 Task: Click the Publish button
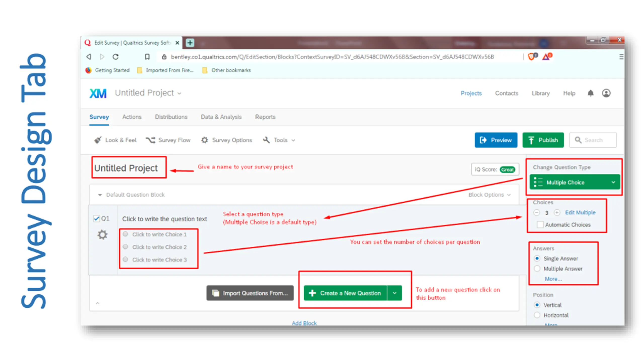(x=543, y=140)
